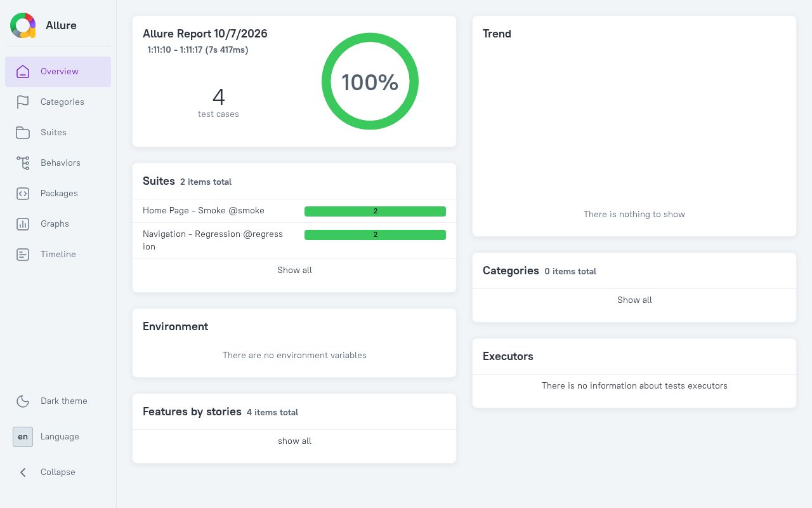Screen dimensions: 812x508
Task: Click the Executors widget heading
Action: coord(508,356)
